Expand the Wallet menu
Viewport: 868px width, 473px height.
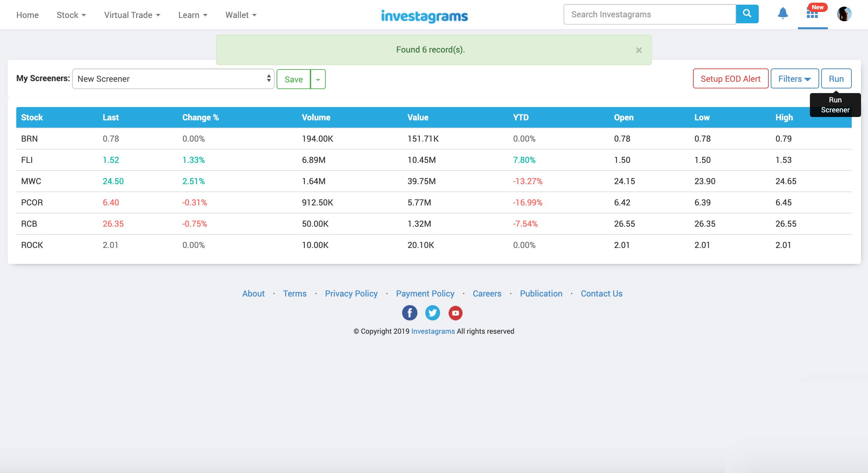(241, 15)
